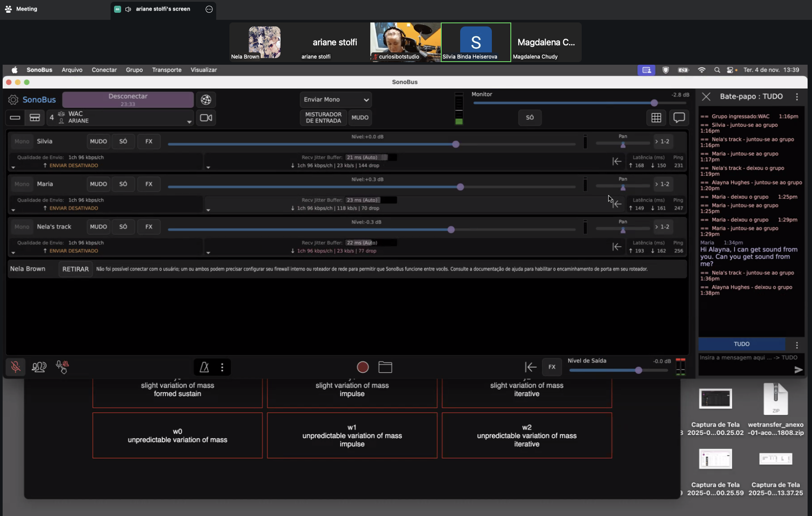Screen dimensions: 812x516
Task: Click the Desconectar button
Action: pos(128,100)
